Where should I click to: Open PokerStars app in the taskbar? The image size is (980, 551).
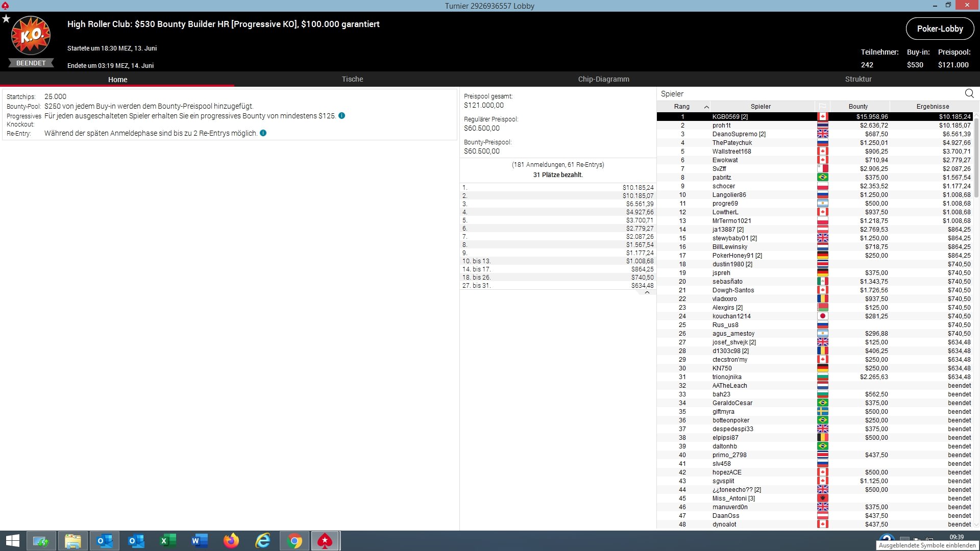(x=325, y=541)
